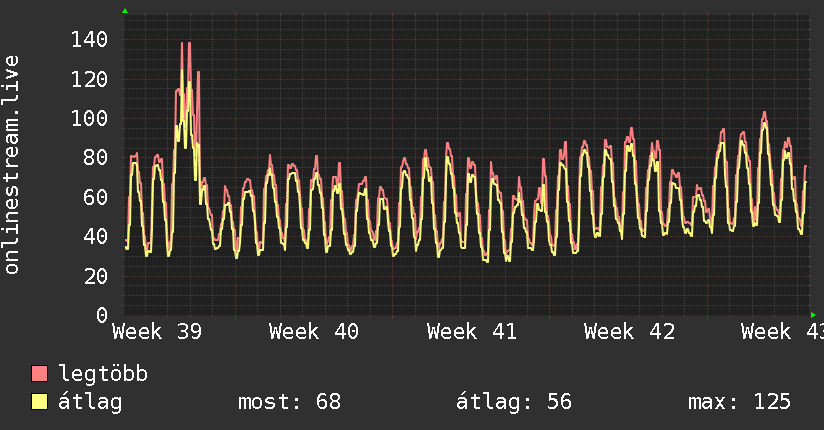This screenshot has height=430, width=824.
Task: Click the Week 40 axis label
Action: coord(314,332)
